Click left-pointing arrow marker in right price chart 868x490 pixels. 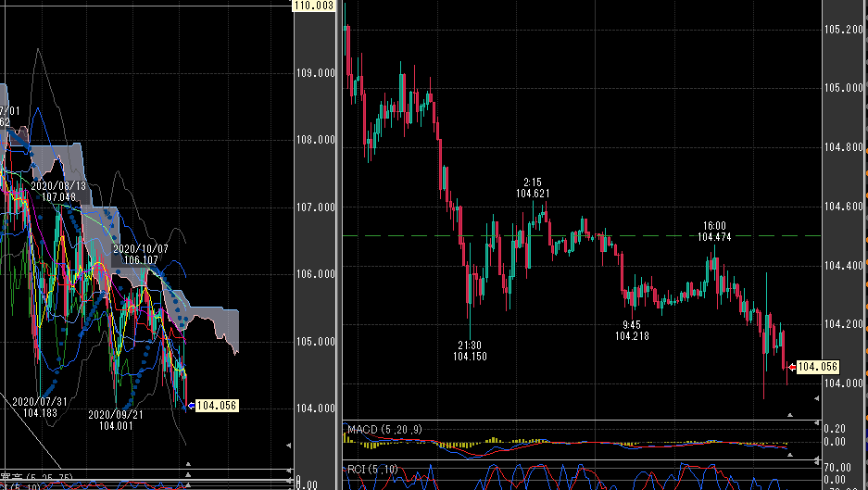[816, 398]
